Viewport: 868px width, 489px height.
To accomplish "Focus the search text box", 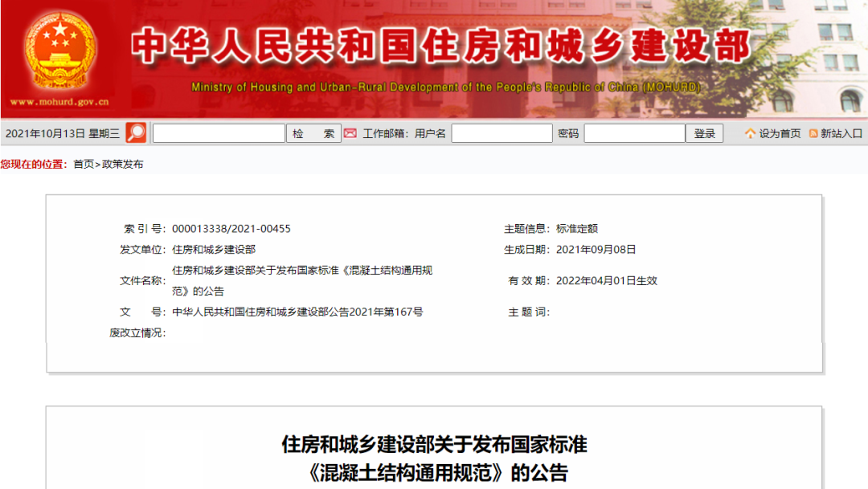I will tap(219, 133).
